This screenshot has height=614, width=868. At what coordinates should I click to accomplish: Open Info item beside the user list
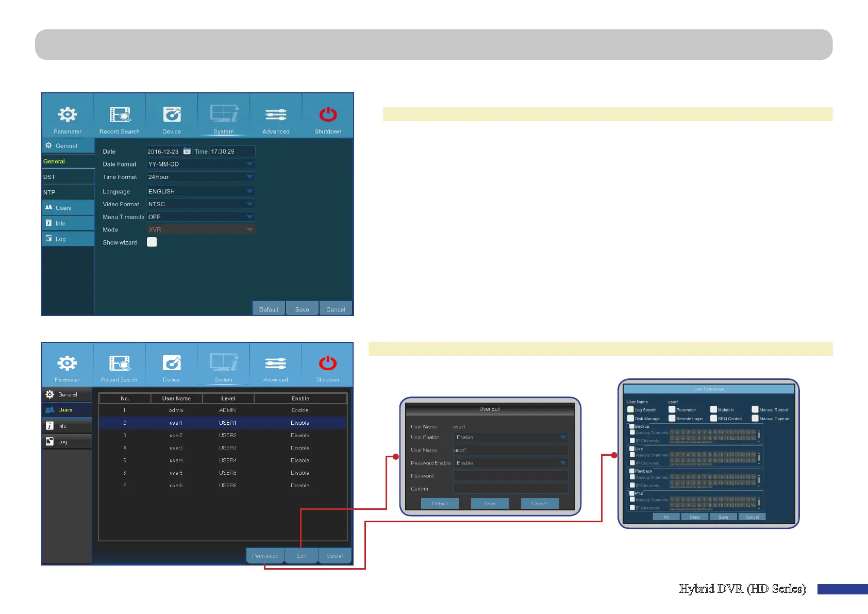(x=67, y=426)
